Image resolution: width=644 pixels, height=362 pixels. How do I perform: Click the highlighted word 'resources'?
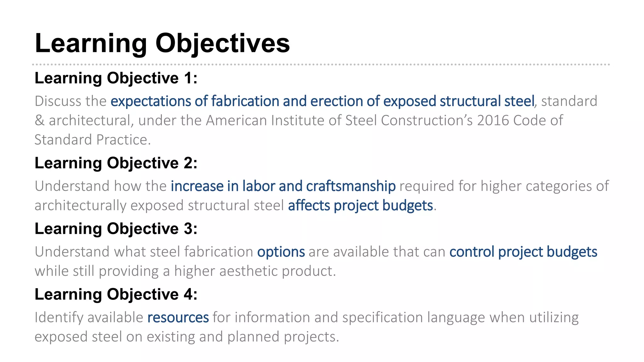tap(178, 317)
